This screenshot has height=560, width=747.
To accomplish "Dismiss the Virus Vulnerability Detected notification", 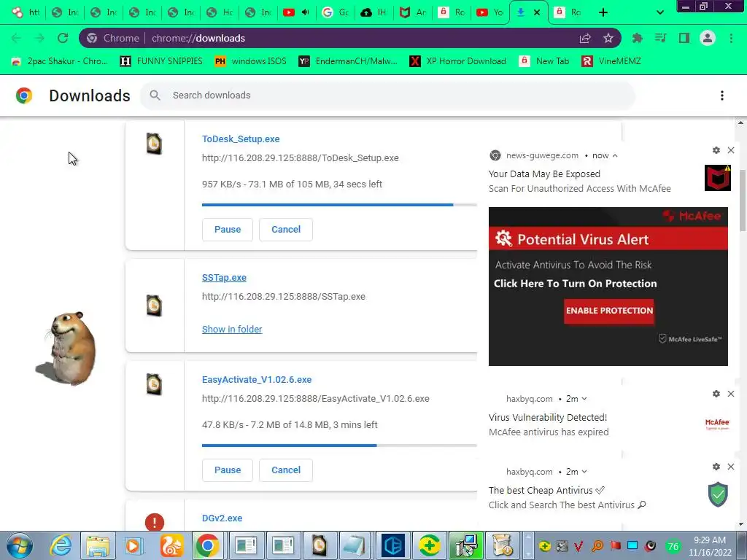I will (731, 394).
